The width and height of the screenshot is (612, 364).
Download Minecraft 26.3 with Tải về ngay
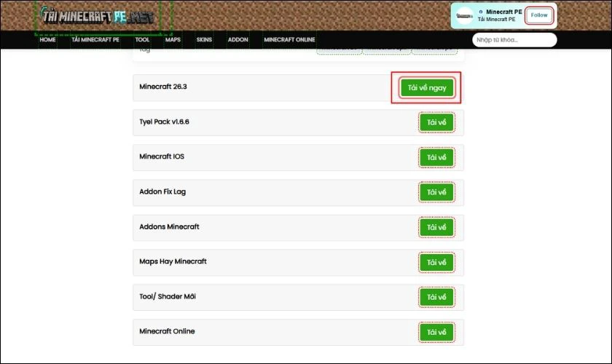point(427,88)
